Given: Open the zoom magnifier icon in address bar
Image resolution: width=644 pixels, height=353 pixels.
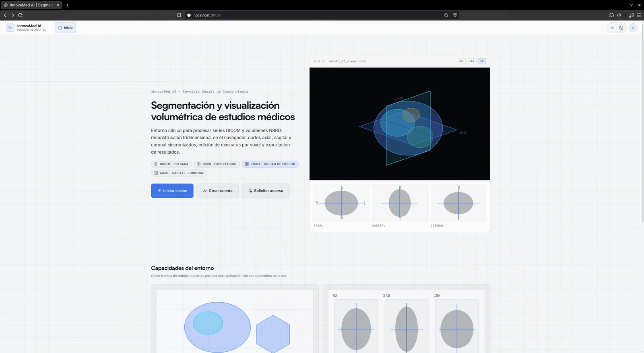Looking at the screenshot, I should pos(446,15).
